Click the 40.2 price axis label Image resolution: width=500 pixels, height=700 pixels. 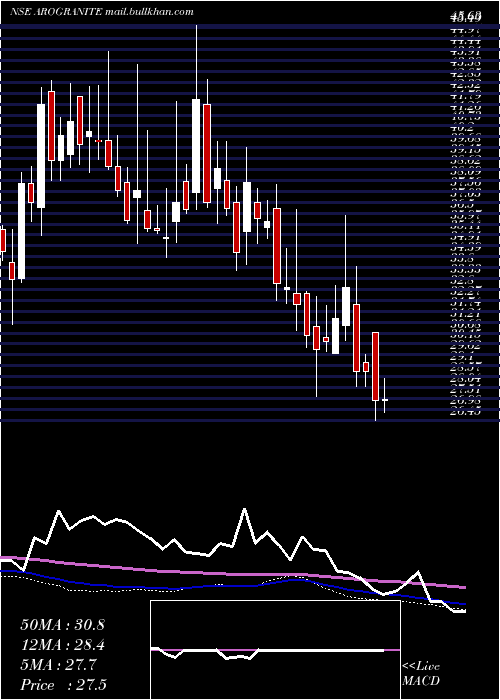point(461,130)
